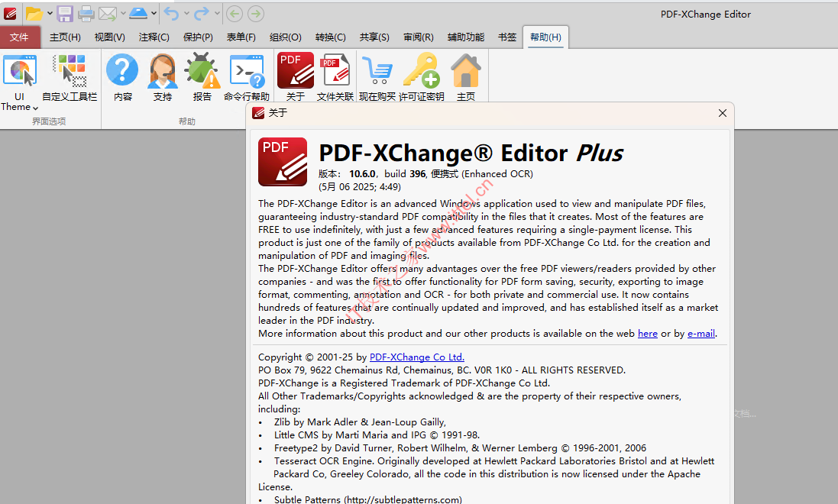Switch to the Home (主页) tab

(65, 37)
